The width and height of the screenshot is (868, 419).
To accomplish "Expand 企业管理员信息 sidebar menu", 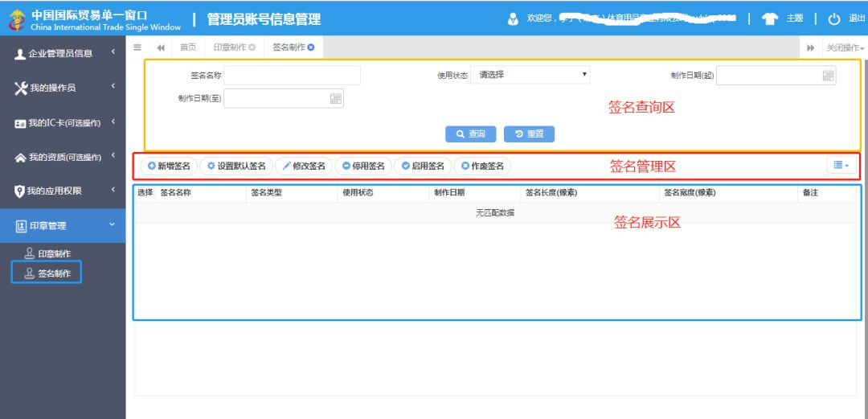I will coord(63,53).
